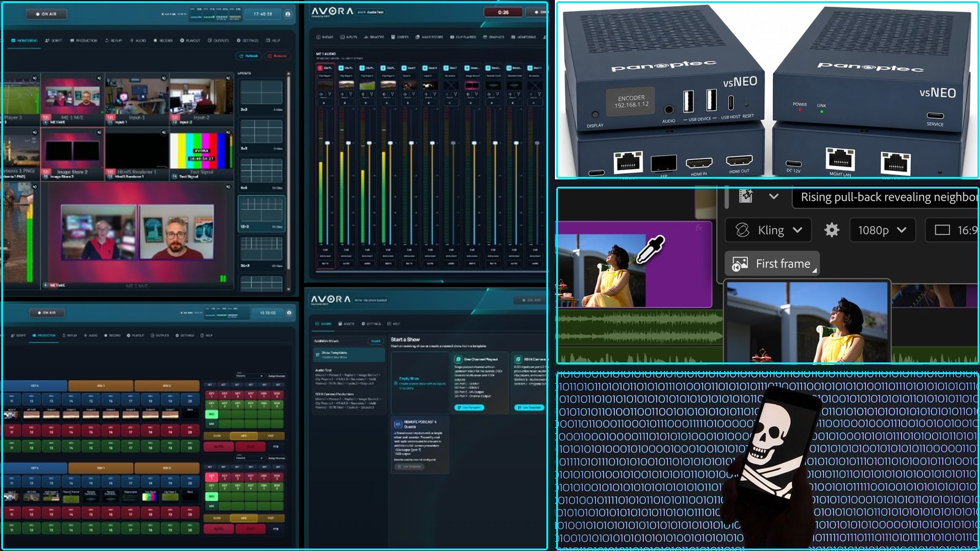The height and width of the screenshot is (551, 980).
Task: Toggle the red first audio channel enable box
Action: click(320, 68)
